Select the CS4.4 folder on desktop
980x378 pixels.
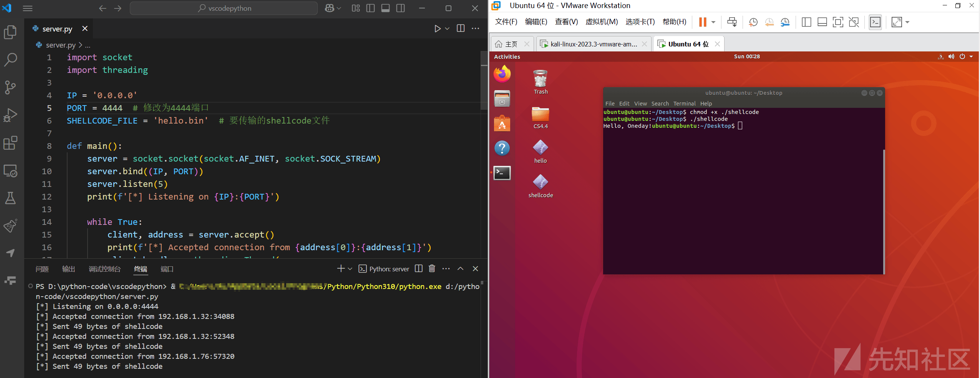coord(541,117)
